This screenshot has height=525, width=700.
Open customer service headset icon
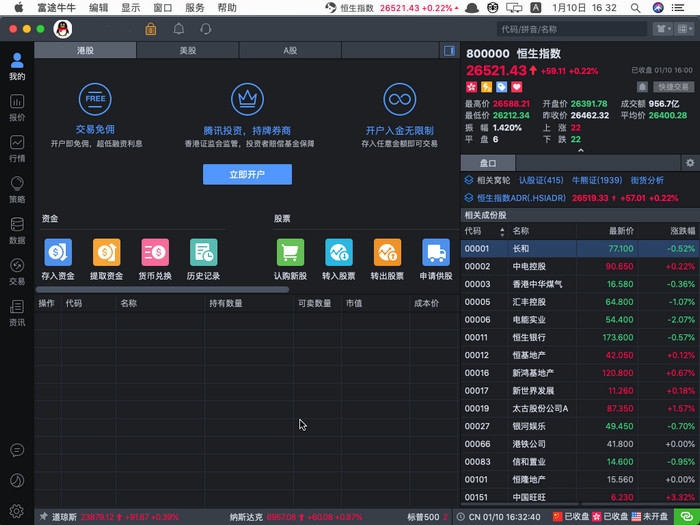(206, 29)
